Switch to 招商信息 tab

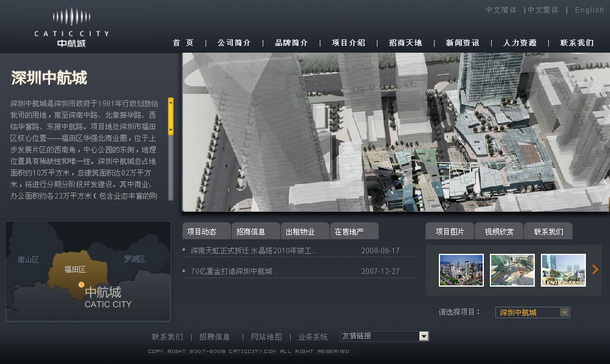point(256,231)
